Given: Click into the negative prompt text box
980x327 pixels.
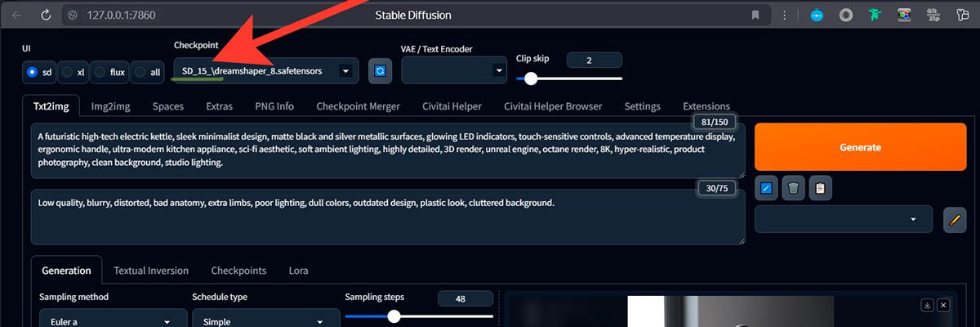Looking at the screenshot, I should coord(388,217).
